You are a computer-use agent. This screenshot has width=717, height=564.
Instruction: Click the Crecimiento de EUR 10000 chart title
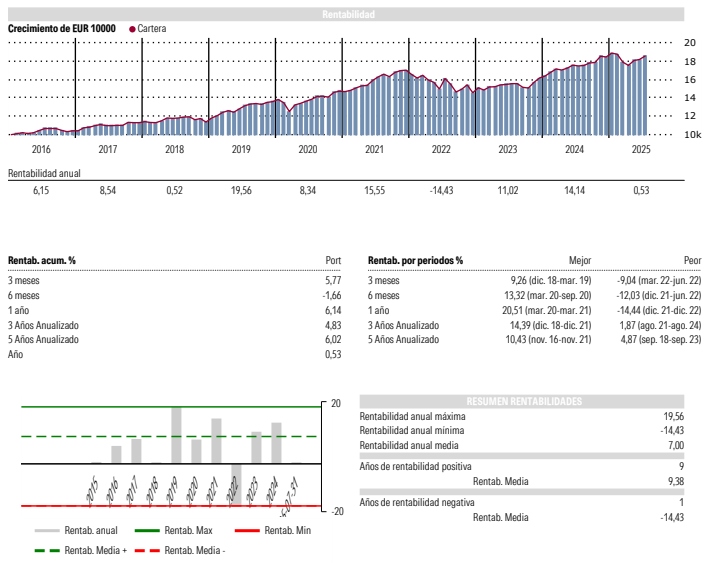63,29
